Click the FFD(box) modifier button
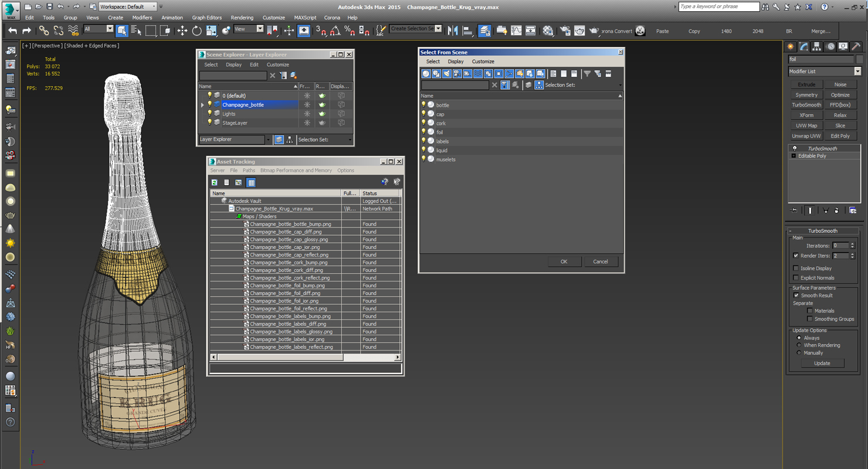 (x=840, y=105)
